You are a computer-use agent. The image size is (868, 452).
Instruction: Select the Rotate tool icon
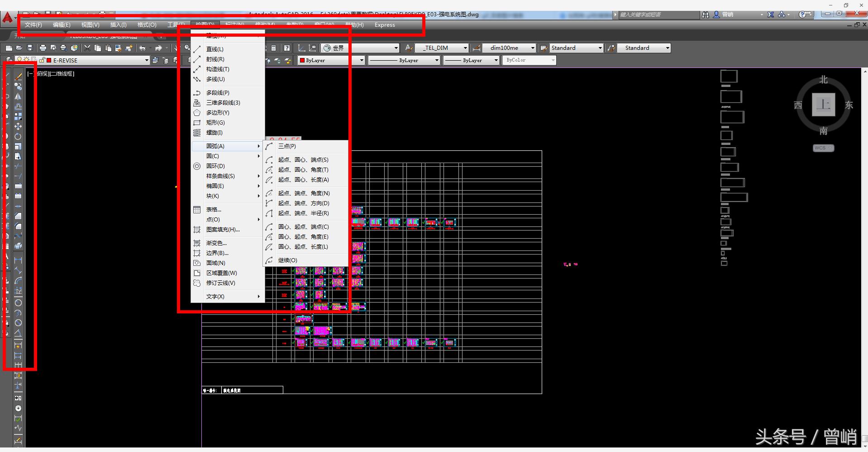[x=18, y=136]
